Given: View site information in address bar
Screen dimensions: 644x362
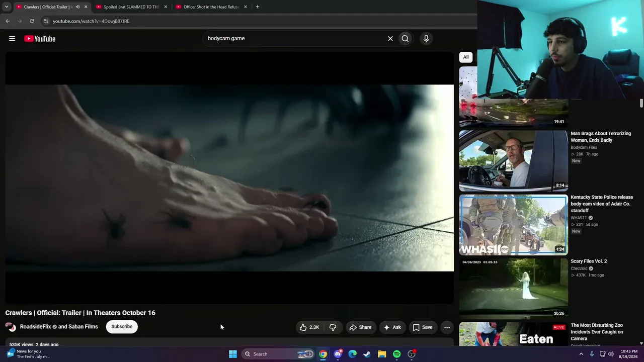Looking at the screenshot, I should (46, 21).
